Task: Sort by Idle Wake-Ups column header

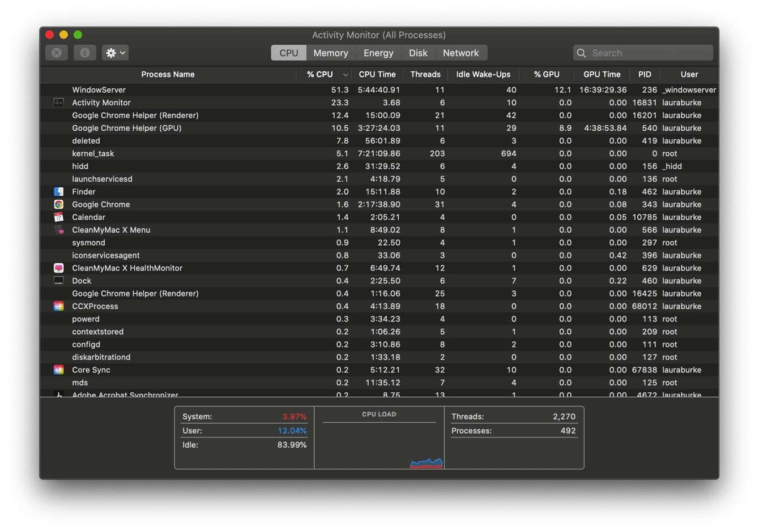Action: pyautogui.click(x=483, y=74)
